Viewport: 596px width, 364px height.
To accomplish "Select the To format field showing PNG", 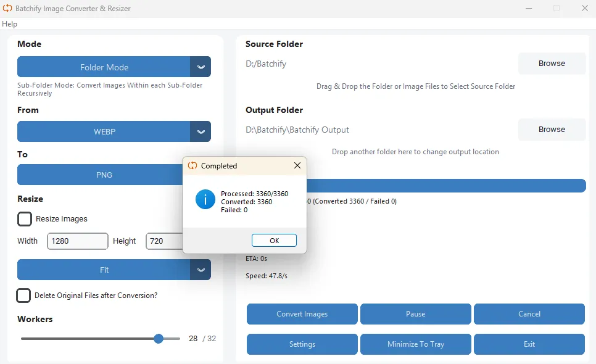I will [x=105, y=175].
